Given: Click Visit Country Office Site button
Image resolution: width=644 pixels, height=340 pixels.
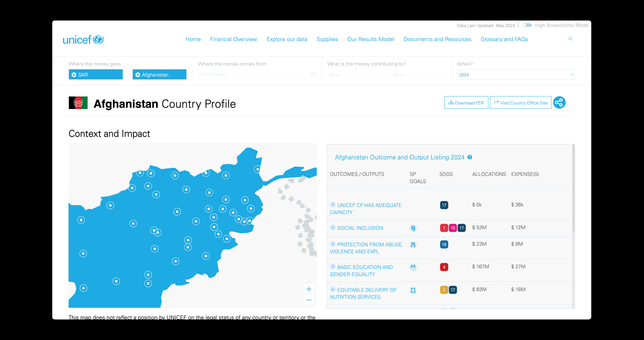Looking at the screenshot, I should pyautogui.click(x=520, y=103).
